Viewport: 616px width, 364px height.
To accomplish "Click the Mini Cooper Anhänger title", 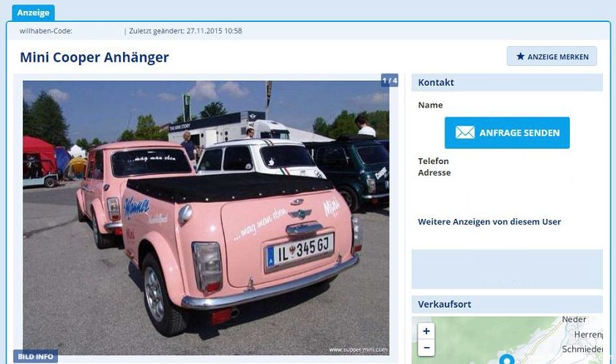I will coord(94,57).
